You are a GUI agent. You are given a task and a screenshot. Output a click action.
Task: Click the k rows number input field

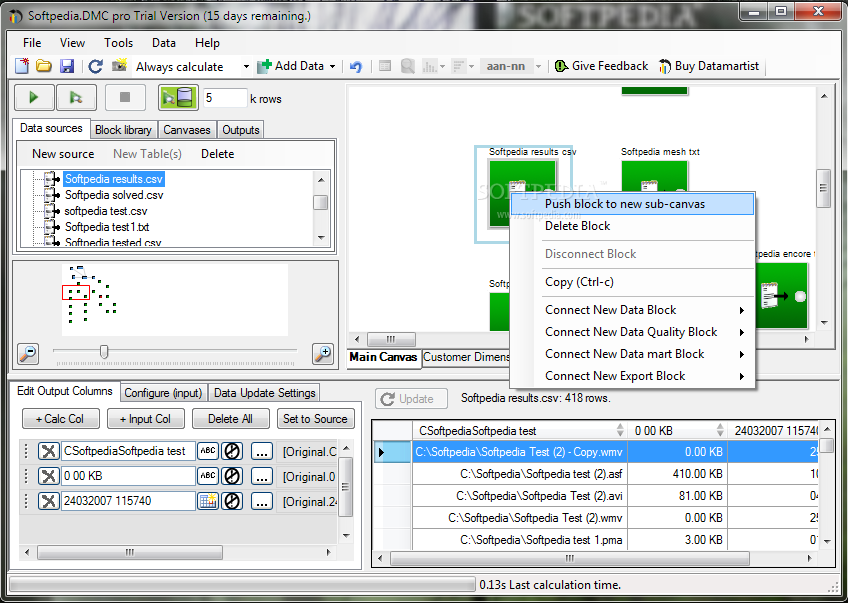224,98
